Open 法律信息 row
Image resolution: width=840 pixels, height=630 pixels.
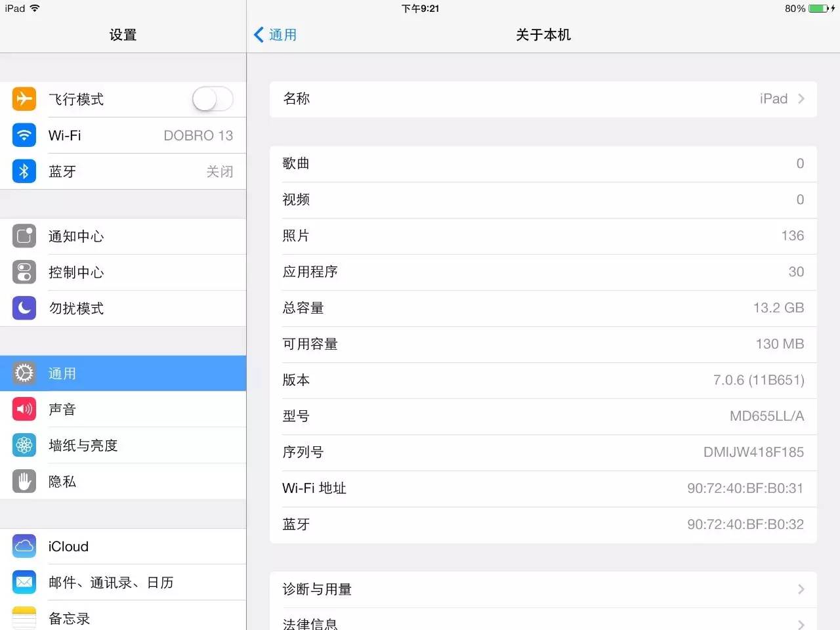[543, 619]
